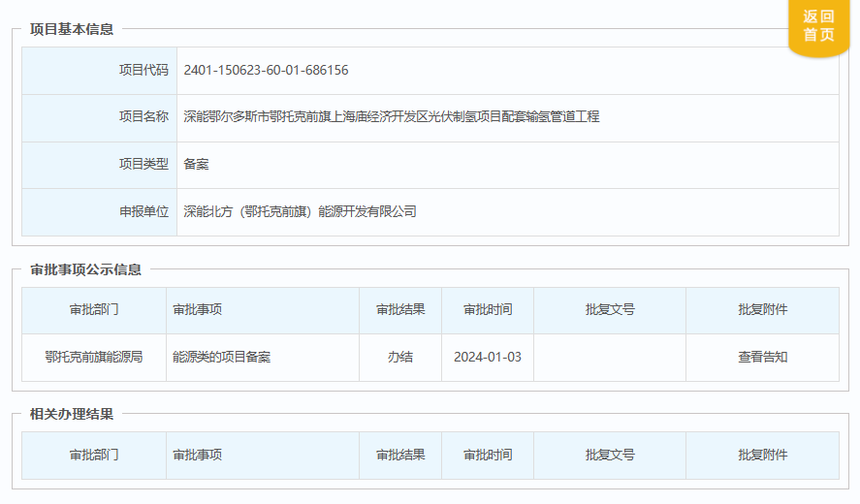The height and width of the screenshot is (504, 860).
Task: Click the 返回首页 button
Action: (x=817, y=26)
